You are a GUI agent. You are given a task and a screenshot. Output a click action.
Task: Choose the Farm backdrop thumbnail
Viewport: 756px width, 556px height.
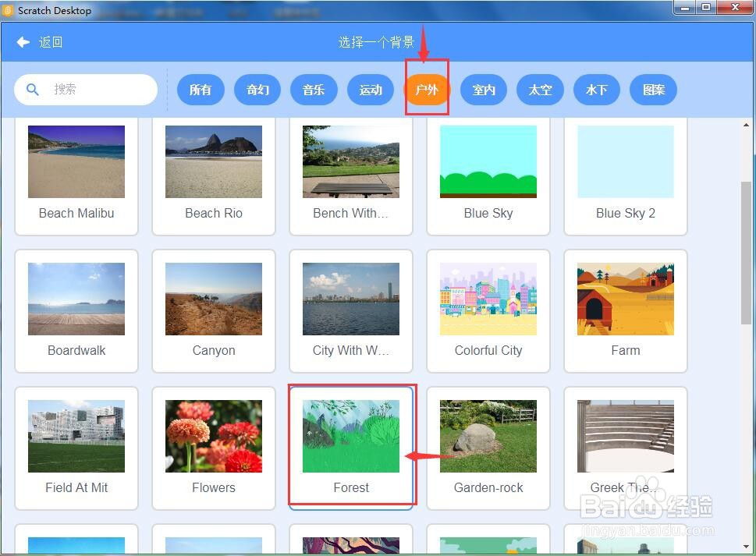coord(626,299)
